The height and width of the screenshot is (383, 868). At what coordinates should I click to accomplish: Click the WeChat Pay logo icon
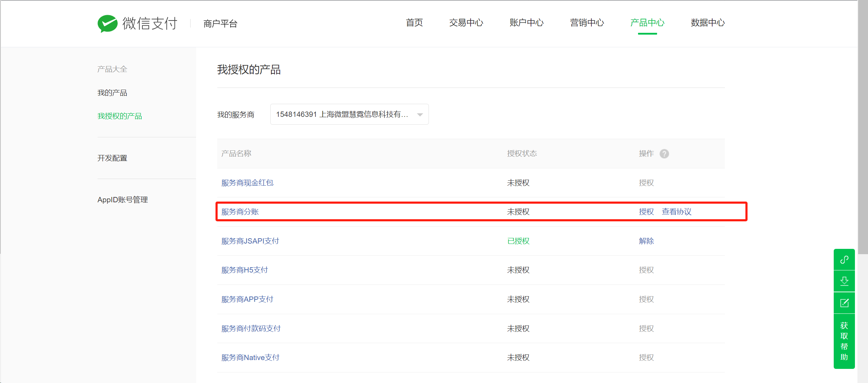coord(107,23)
